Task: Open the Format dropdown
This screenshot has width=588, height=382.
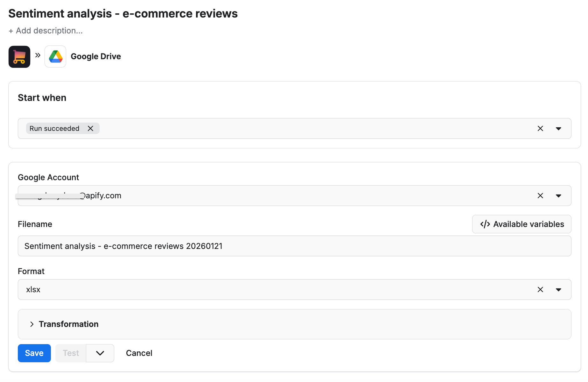Action: 559,289
